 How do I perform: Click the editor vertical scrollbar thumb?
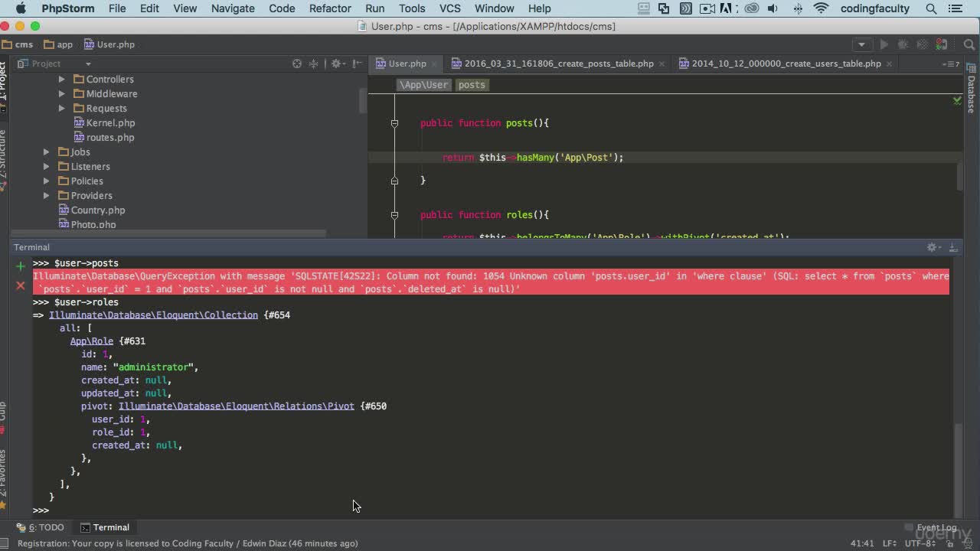click(960, 174)
